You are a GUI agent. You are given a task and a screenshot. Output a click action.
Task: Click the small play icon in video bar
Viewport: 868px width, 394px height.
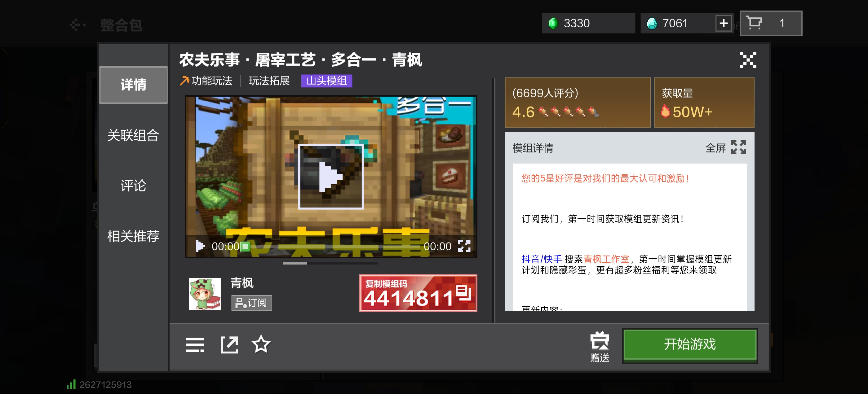click(200, 246)
